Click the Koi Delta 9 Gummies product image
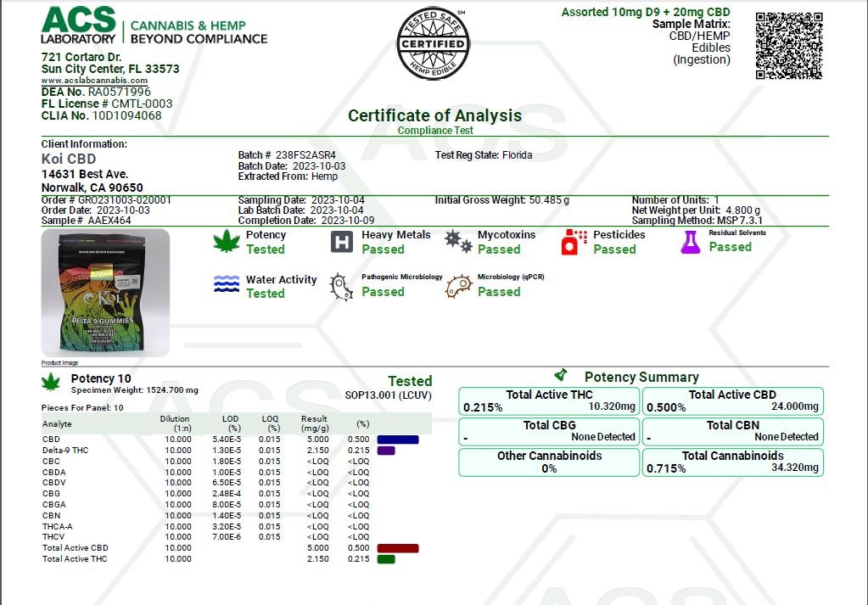 (x=105, y=293)
